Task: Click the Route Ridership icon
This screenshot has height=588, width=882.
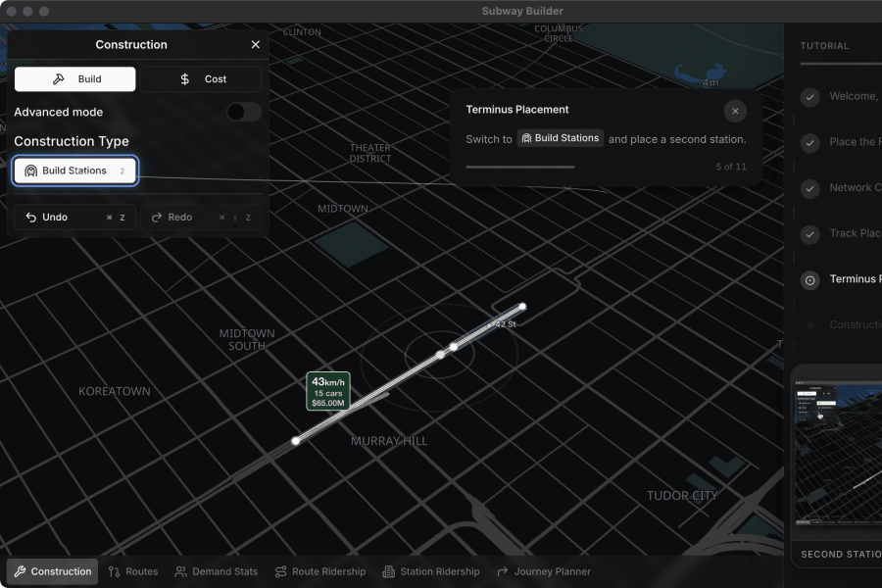Action: click(280, 571)
